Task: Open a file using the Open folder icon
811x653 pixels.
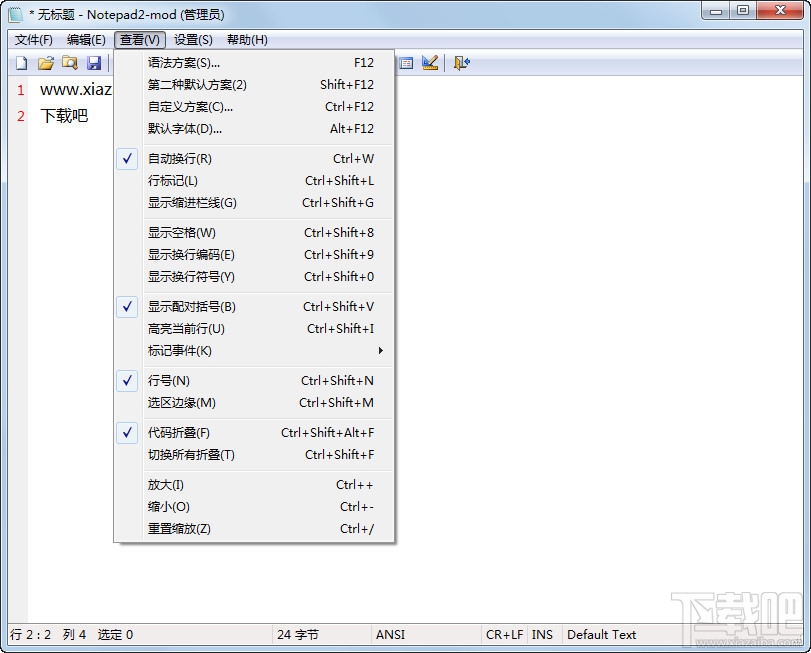Action: [x=45, y=62]
